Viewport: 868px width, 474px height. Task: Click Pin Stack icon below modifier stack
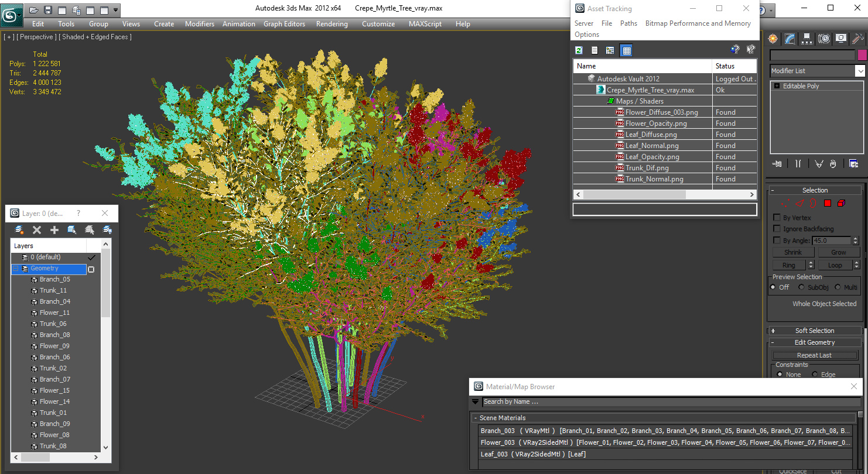777,164
